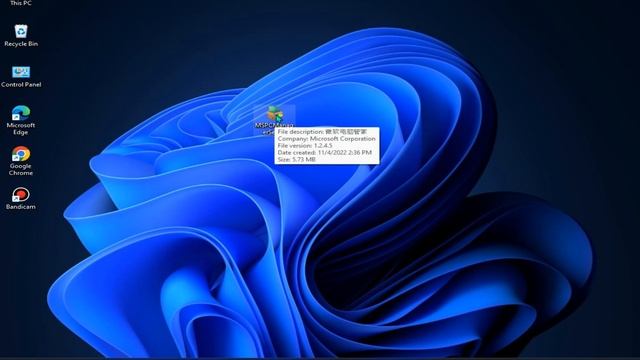Viewport: 640px width, 360px height.
Task: Click the 'Bandicam' label text
Action: coord(21,207)
